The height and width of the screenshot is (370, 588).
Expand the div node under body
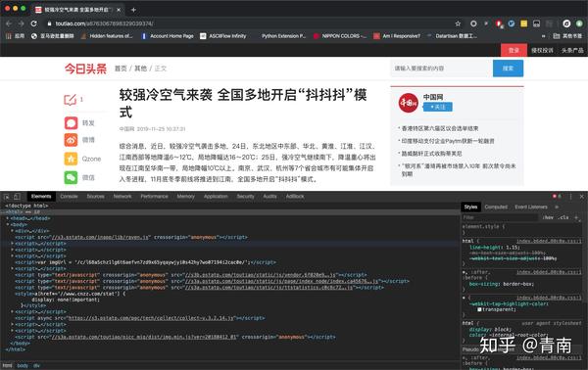tap(12, 231)
